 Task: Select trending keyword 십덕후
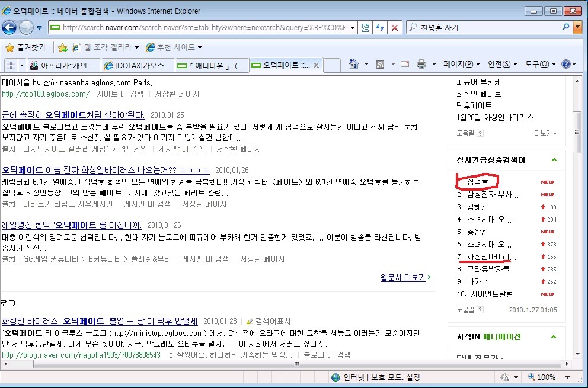click(x=477, y=182)
